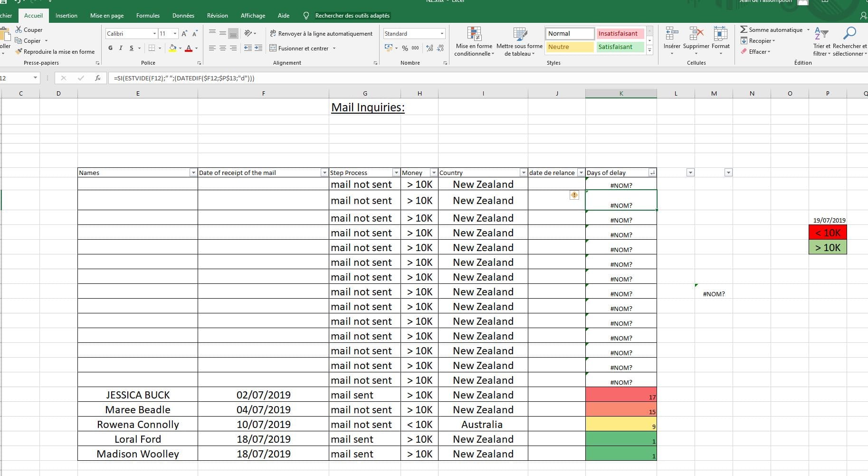The height and width of the screenshot is (476, 868).
Task: Click Fusionner et centrer button
Action: click(x=299, y=48)
